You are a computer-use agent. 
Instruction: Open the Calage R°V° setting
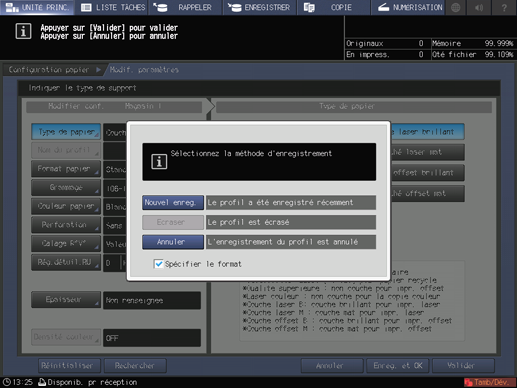pyautogui.click(x=66, y=244)
